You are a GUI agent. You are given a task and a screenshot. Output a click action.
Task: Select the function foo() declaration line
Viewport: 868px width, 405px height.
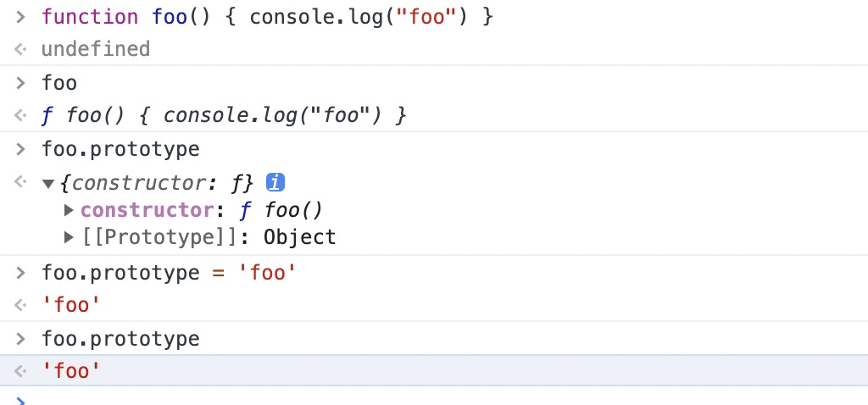[x=267, y=17]
